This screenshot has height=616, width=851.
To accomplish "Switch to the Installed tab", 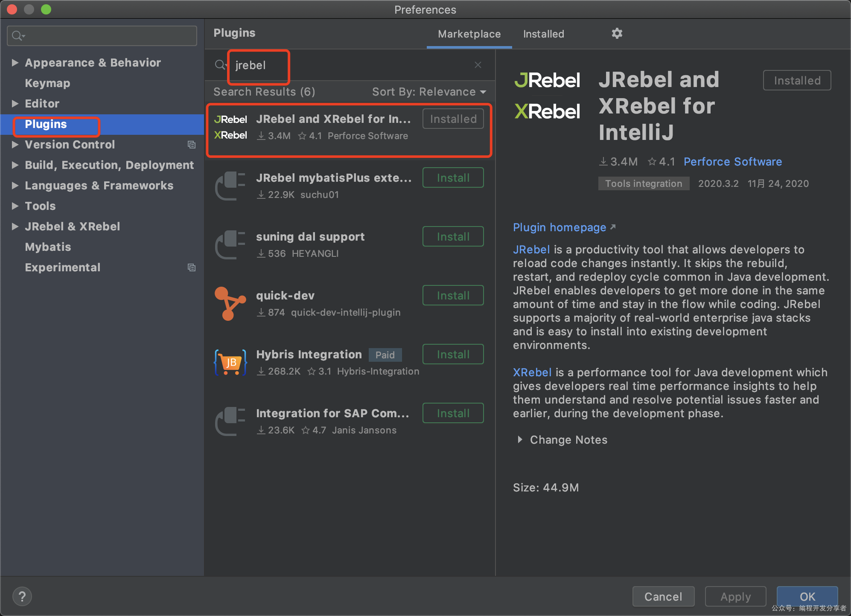I will click(x=544, y=34).
